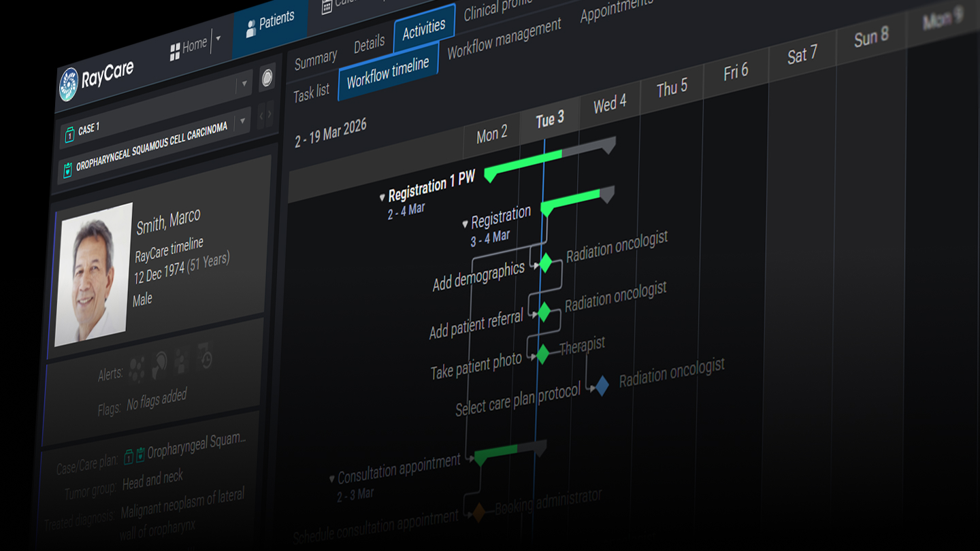The image size is (980, 551).
Task: Go to next case with right arrow
Action: click(x=269, y=115)
